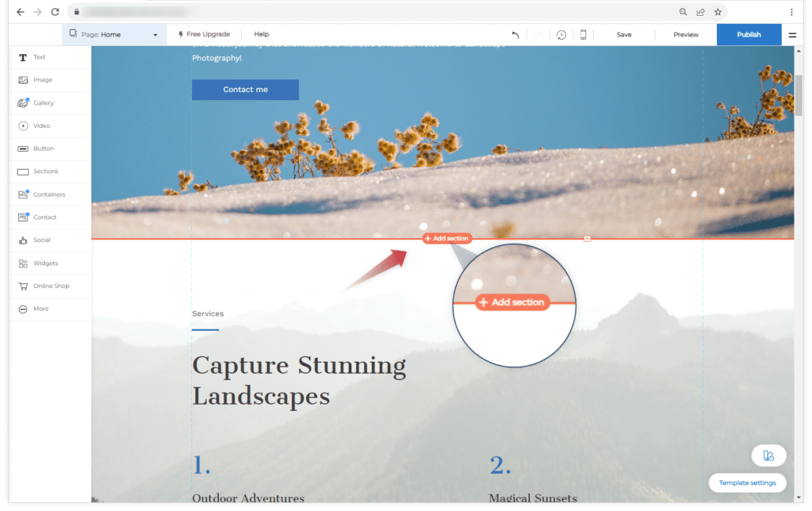Open the hamburger menu beside Publish

[x=792, y=35]
